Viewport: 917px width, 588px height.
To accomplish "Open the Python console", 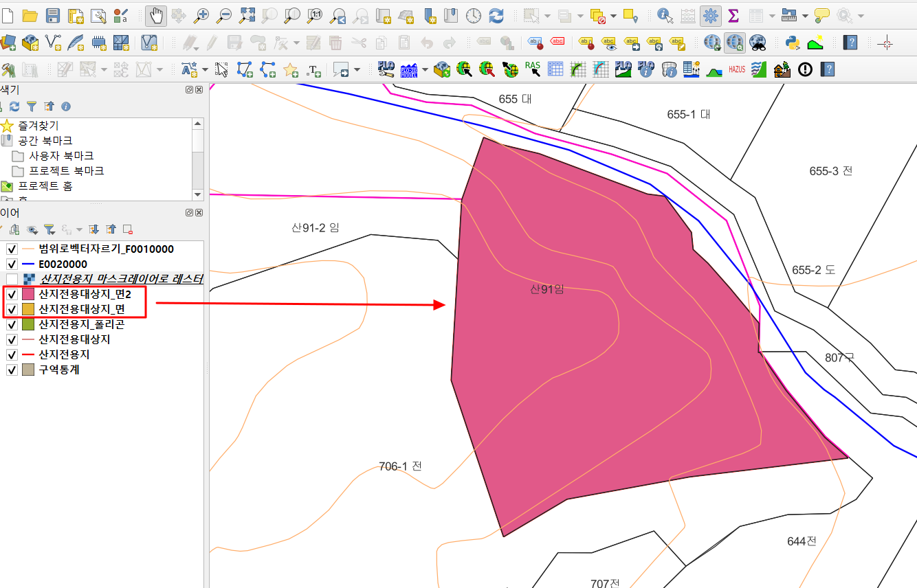I will tap(792, 42).
